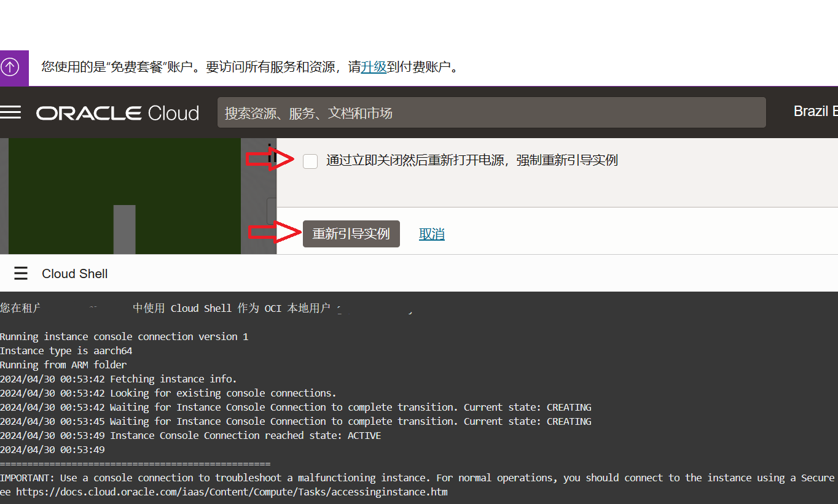Click the 取消 cancel link

coord(431,234)
